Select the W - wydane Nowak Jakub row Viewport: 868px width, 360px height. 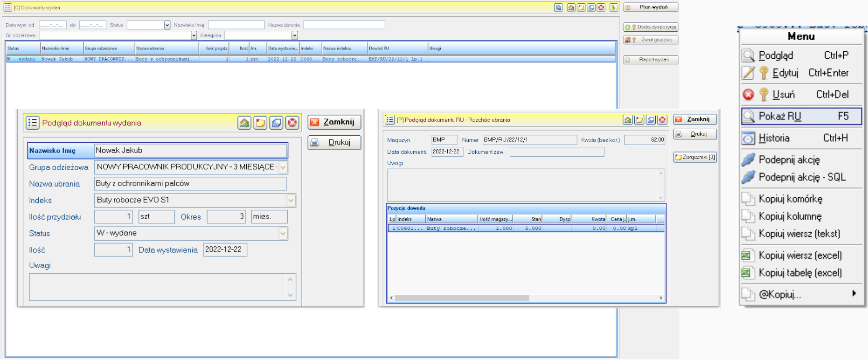point(311,59)
